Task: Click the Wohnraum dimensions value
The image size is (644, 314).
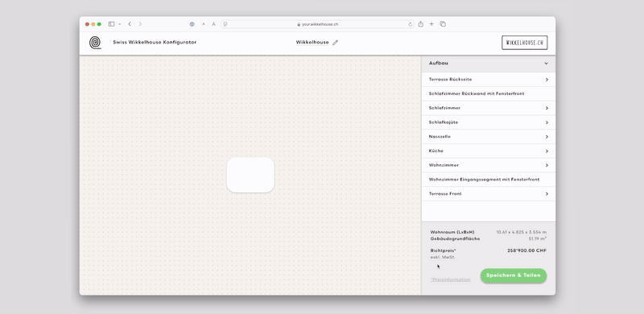Action: 521,232
